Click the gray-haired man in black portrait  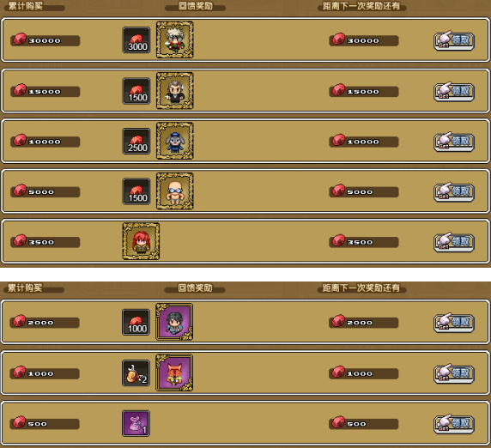175,91
